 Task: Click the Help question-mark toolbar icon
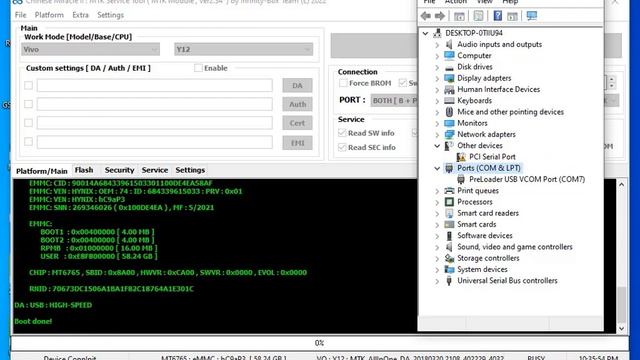point(498,16)
